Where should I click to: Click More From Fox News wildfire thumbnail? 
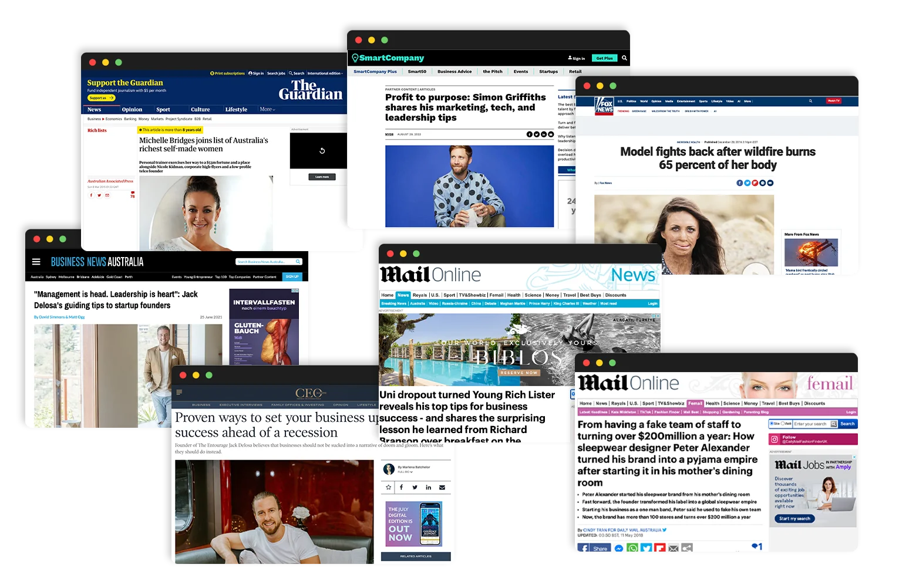click(x=811, y=253)
